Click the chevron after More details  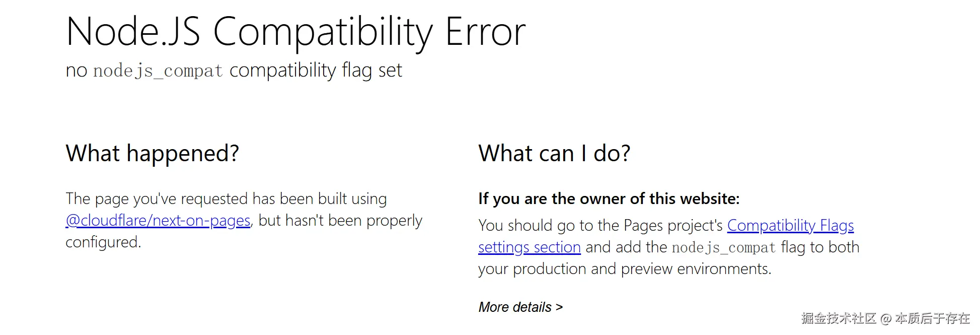coord(559,307)
